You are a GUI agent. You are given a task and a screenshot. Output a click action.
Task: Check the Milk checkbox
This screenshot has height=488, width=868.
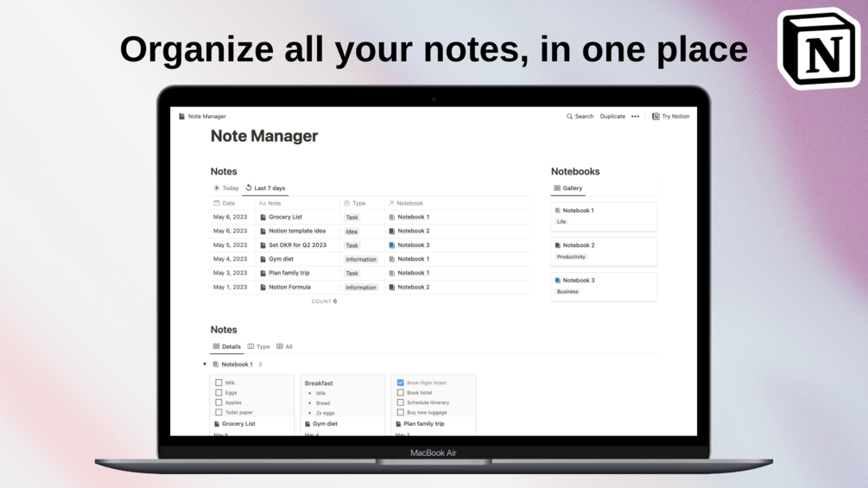click(x=219, y=383)
